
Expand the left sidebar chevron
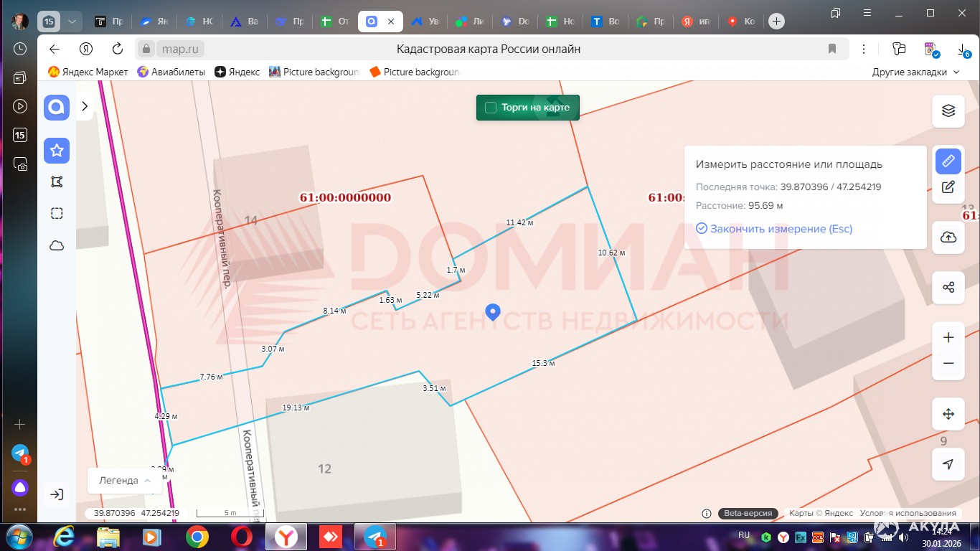(85, 106)
